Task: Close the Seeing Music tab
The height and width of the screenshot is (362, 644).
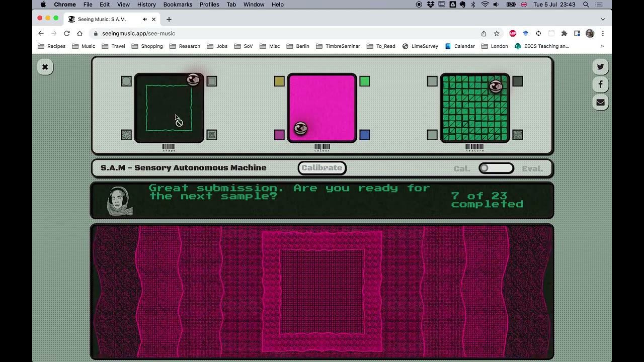Action: (x=154, y=19)
